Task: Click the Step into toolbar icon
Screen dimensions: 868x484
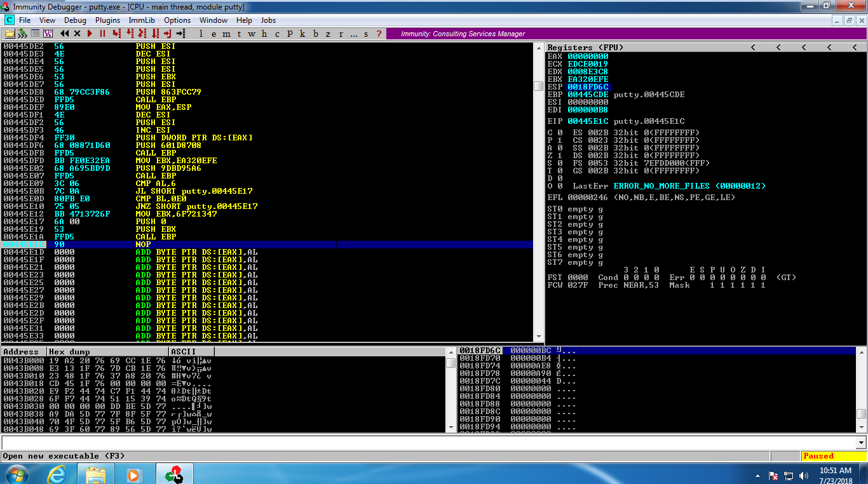Action: [116, 34]
